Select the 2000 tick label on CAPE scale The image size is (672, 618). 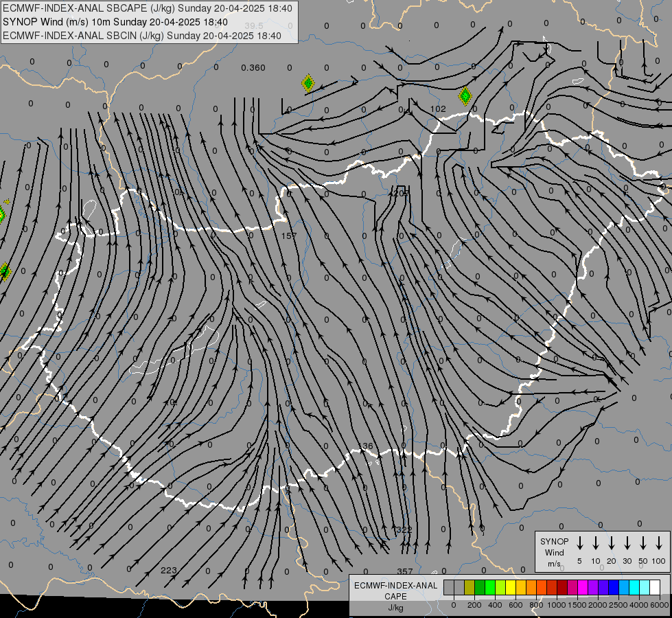(x=598, y=605)
